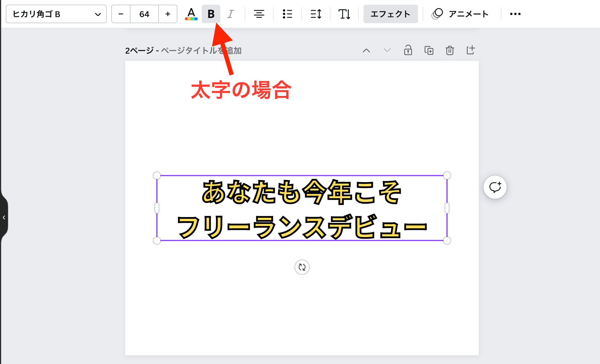Open the text color picker
Viewport: 600px width, 364px height.
coord(191,14)
